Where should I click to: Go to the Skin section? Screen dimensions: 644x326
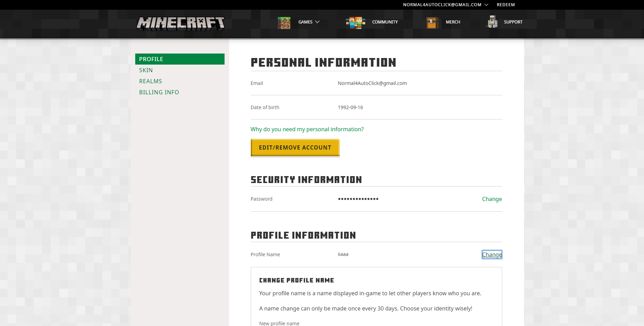pyautogui.click(x=146, y=70)
